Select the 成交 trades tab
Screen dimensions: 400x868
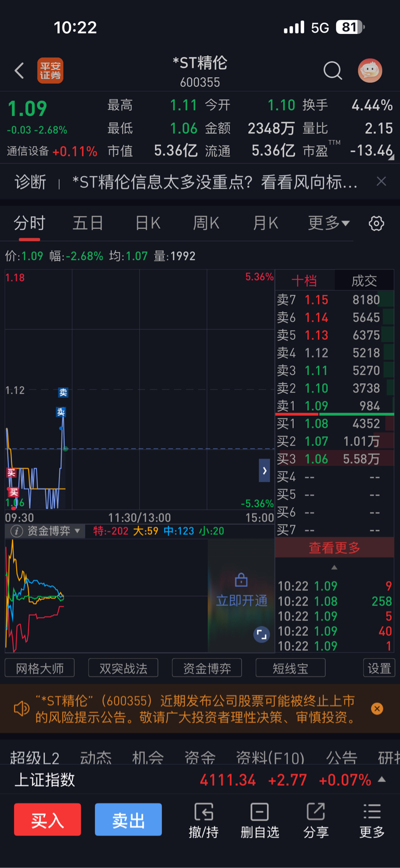pos(364,281)
